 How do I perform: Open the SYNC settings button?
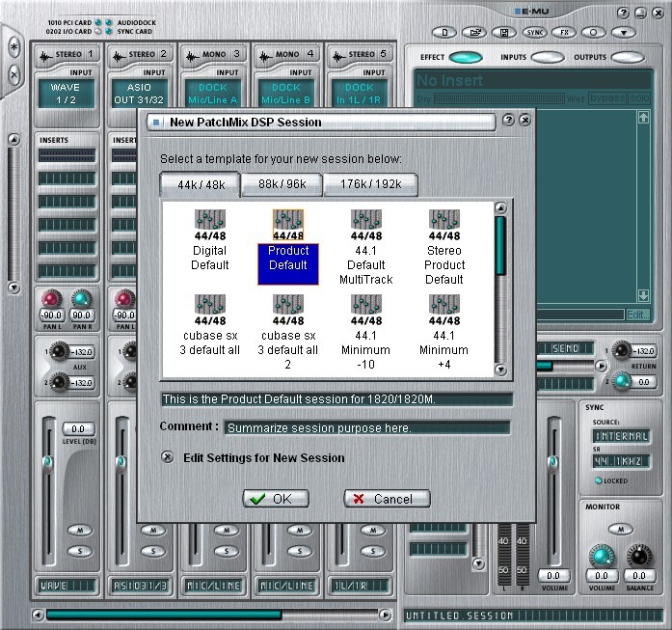click(x=536, y=32)
